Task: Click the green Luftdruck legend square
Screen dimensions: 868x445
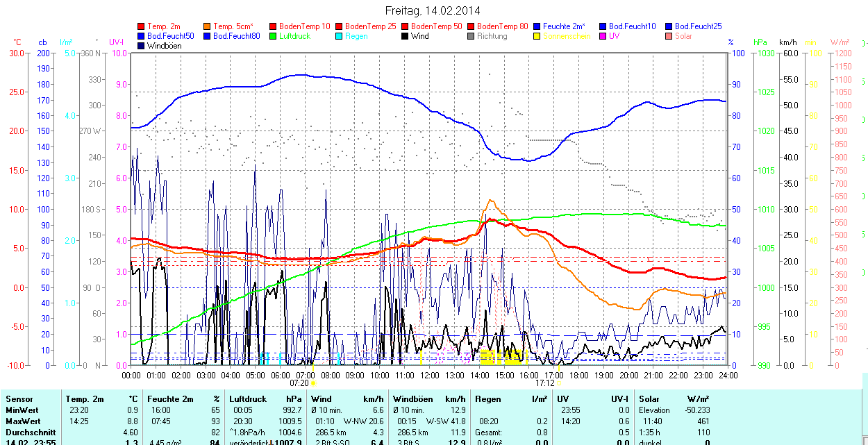Action: [273, 36]
